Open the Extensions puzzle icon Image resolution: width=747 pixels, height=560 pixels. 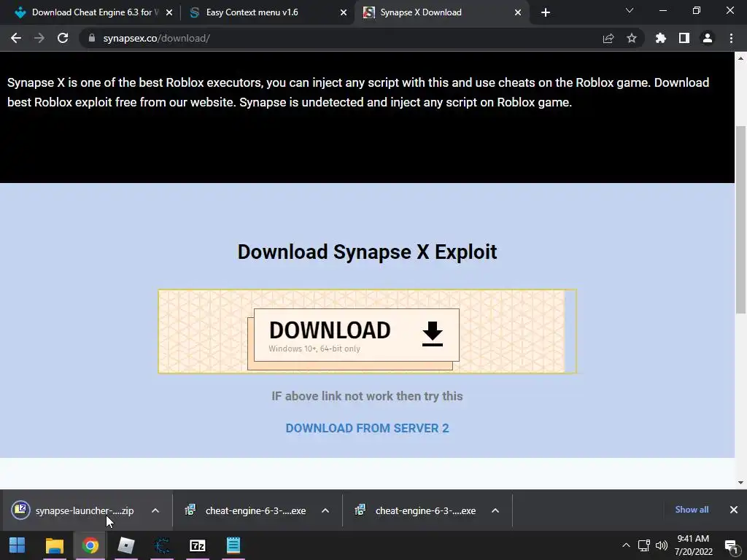click(661, 38)
